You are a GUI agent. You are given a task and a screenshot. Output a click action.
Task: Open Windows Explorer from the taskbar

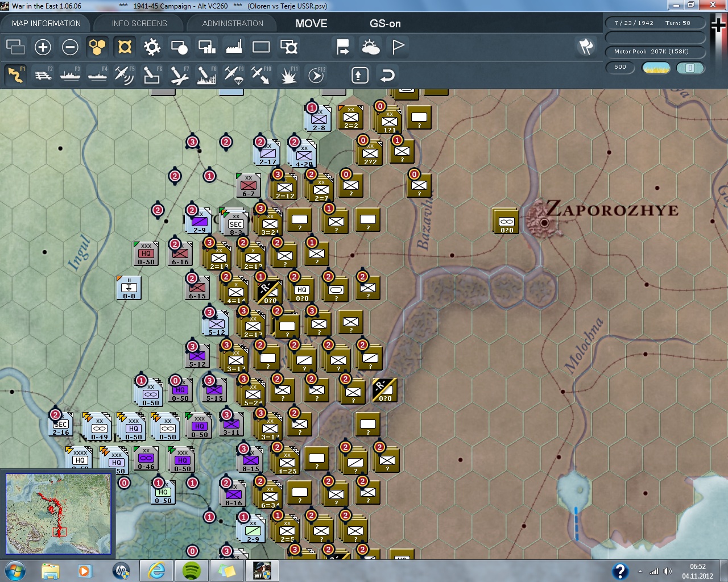coord(50,571)
